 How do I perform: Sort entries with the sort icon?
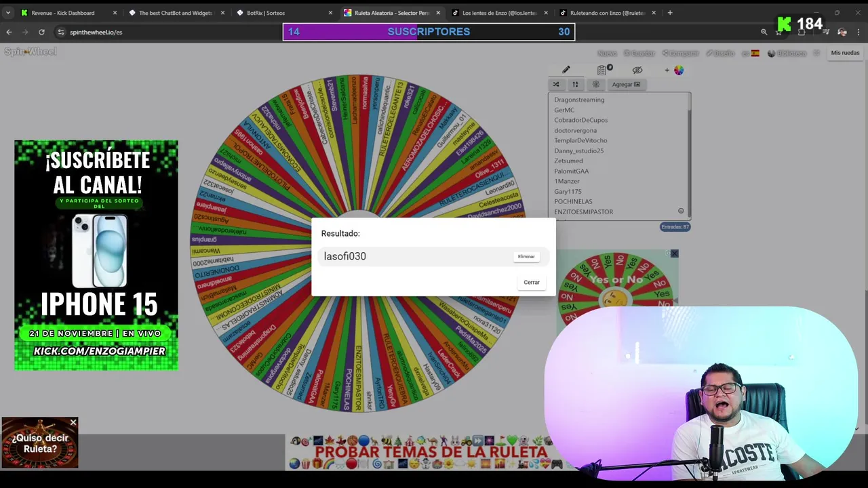tap(575, 85)
